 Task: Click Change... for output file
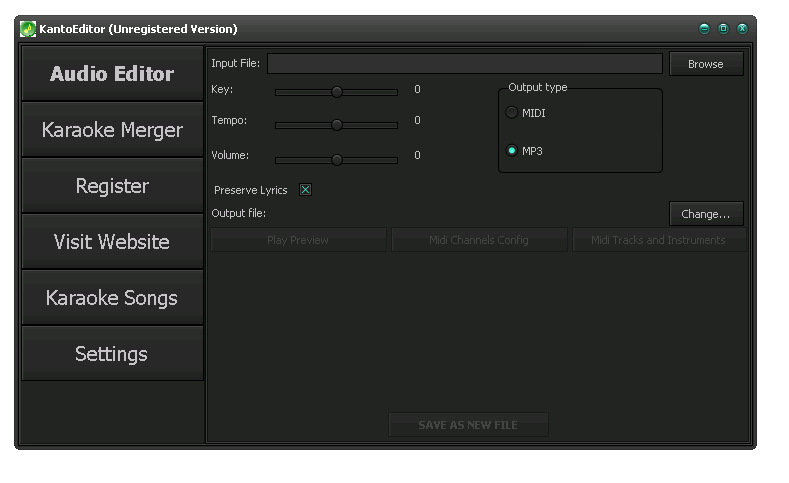705,214
